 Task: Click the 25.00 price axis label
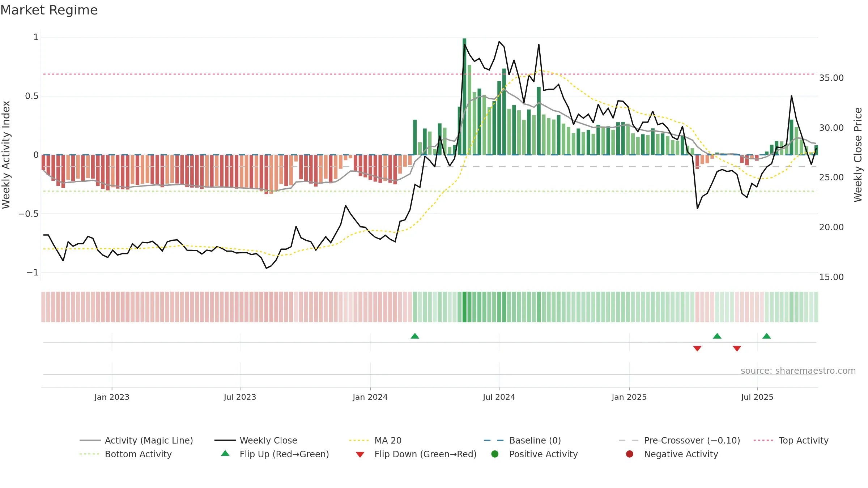[831, 177]
